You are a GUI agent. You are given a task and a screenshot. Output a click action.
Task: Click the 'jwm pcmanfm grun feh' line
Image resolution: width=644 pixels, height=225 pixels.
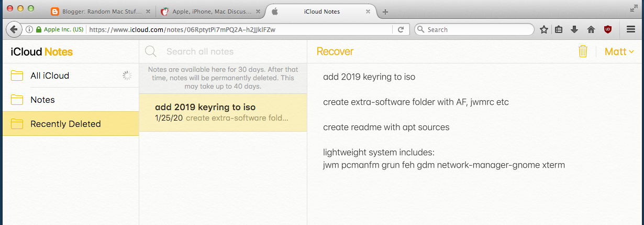pyautogui.click(x=444, y=165)
